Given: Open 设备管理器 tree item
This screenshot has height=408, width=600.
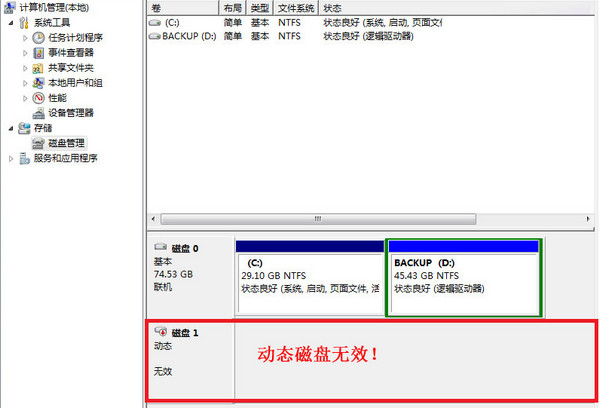Looking at the screenshot, I should [x=71, y=113].
